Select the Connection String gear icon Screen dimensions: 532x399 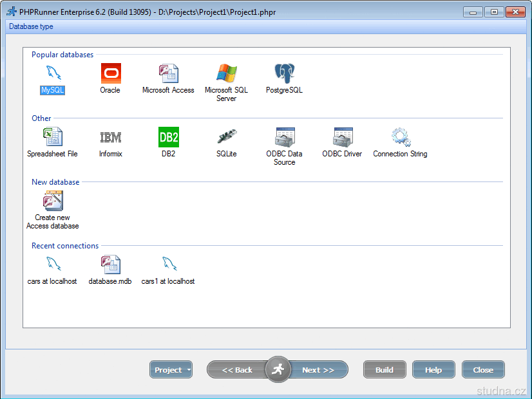(x=400, y=137)
